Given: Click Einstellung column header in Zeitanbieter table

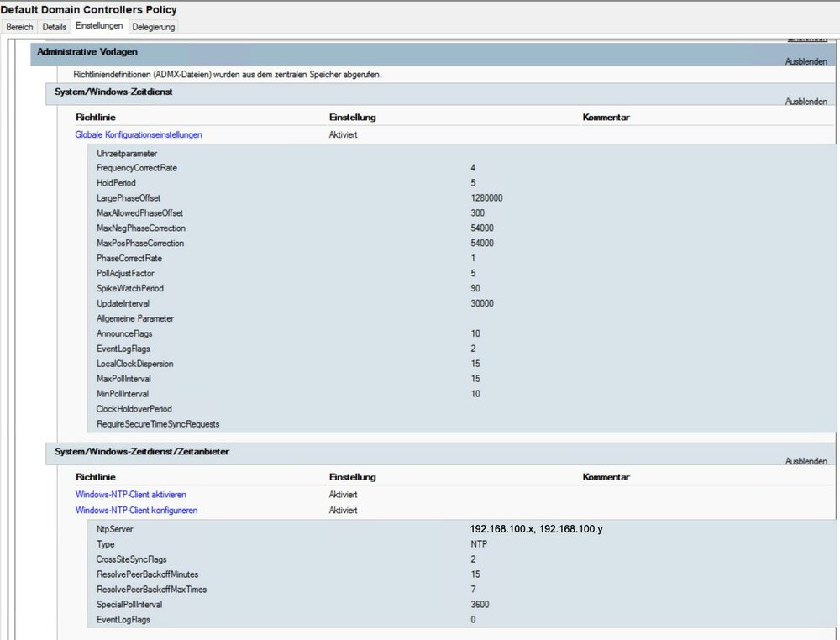Looking at the screenshot, I should [x=352, y=477].
